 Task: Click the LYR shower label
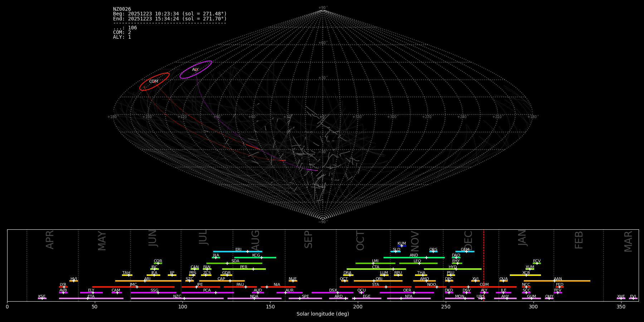[63, 285]
